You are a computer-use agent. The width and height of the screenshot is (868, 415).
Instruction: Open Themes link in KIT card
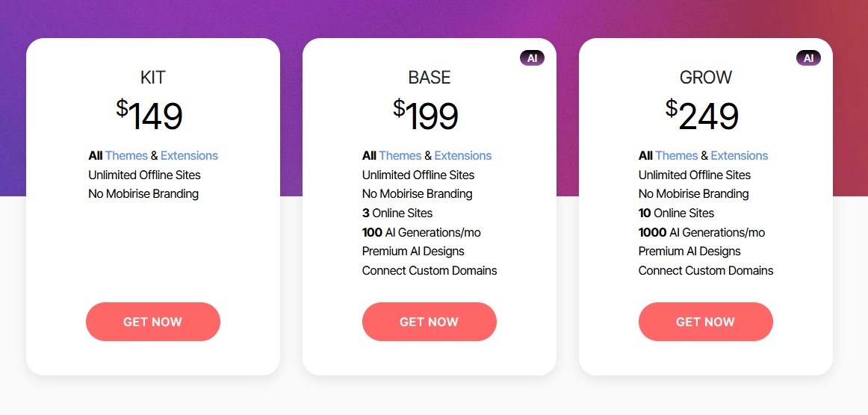(126, 156)
